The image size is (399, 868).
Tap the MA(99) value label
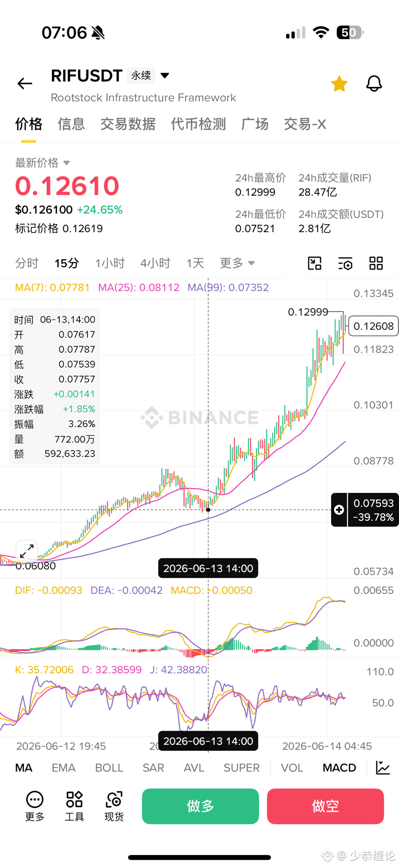pyautogui.click(x=228, y=288)
